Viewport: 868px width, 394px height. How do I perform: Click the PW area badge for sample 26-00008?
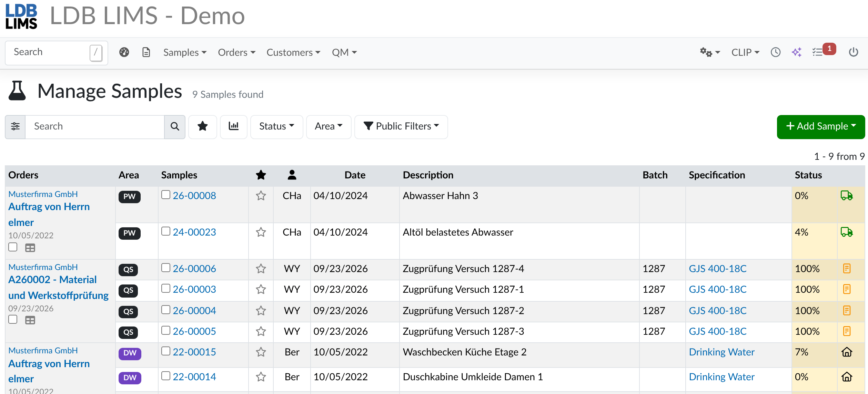[129, 197]
